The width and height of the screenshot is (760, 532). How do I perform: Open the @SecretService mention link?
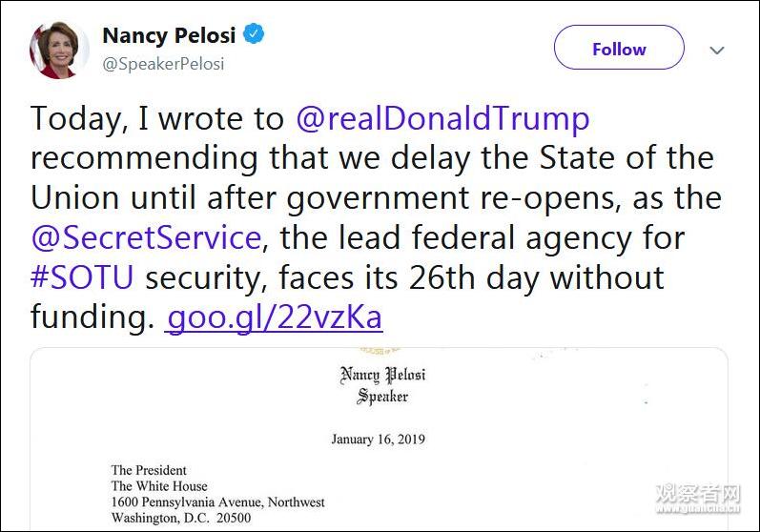tap(146, 236)
